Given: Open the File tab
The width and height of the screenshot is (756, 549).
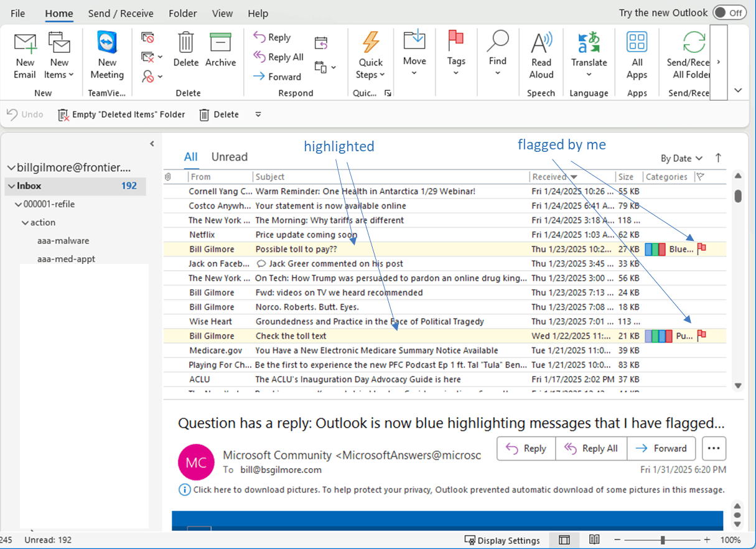Looking at the screenshot, I should tap(18, 13).
